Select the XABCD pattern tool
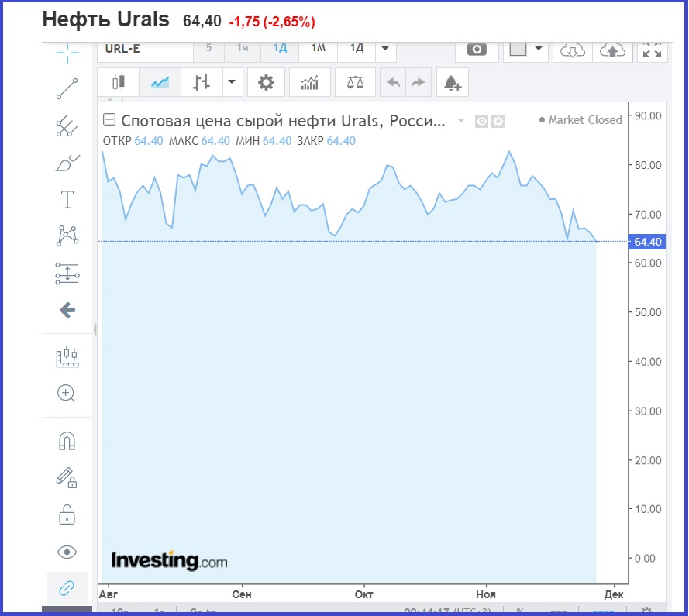 [x=67, y=236]
